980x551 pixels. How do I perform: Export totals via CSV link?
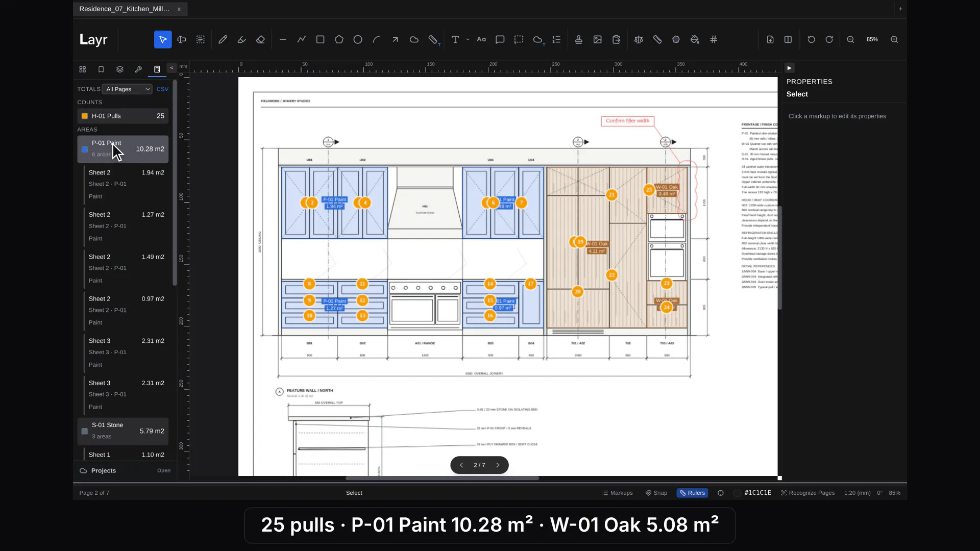[162, 89]
